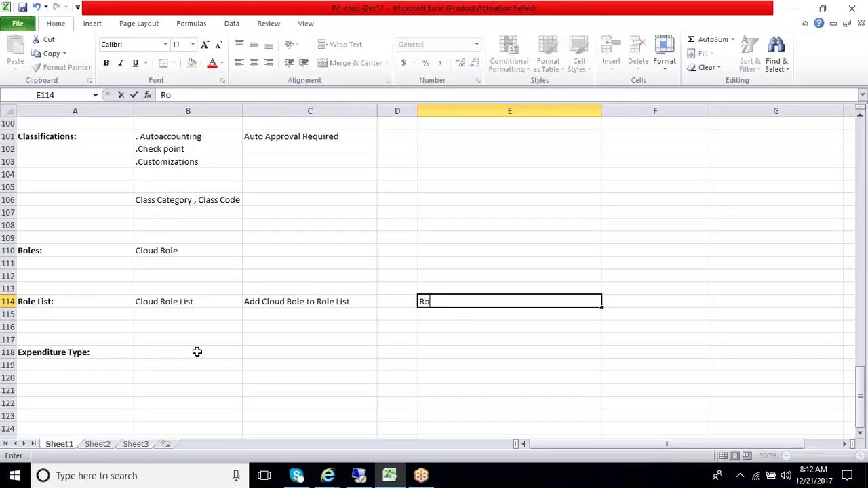
Task: Toggle Bold formatting
Action: pos(106,63)
